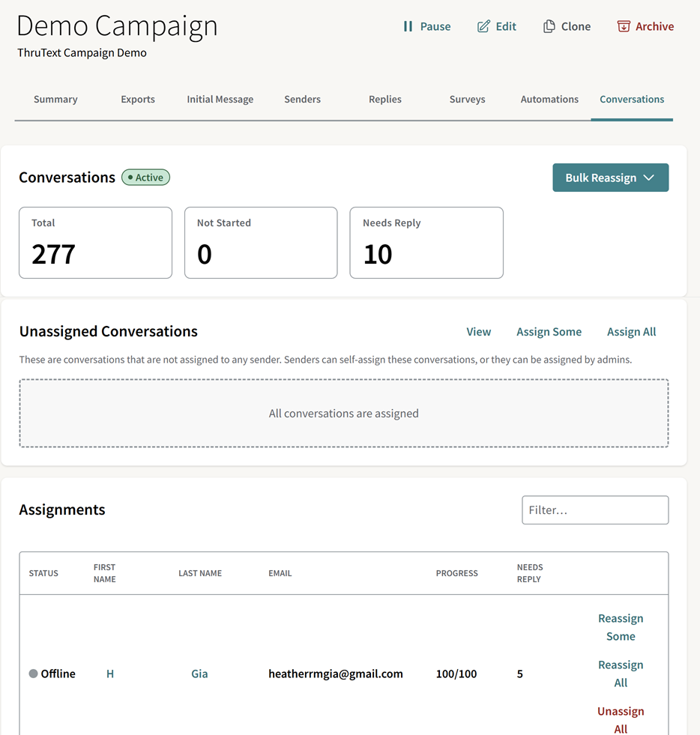Viewport: 700px width, 735px height.
Task: Select the Senders tab
Action: point(303,100)
